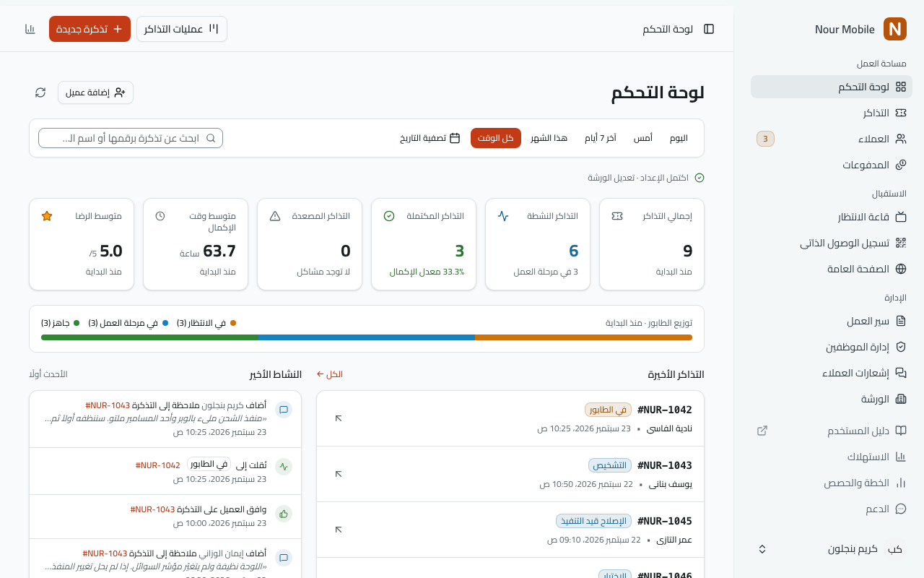Click the إضافة عميل button

point(95,92)
